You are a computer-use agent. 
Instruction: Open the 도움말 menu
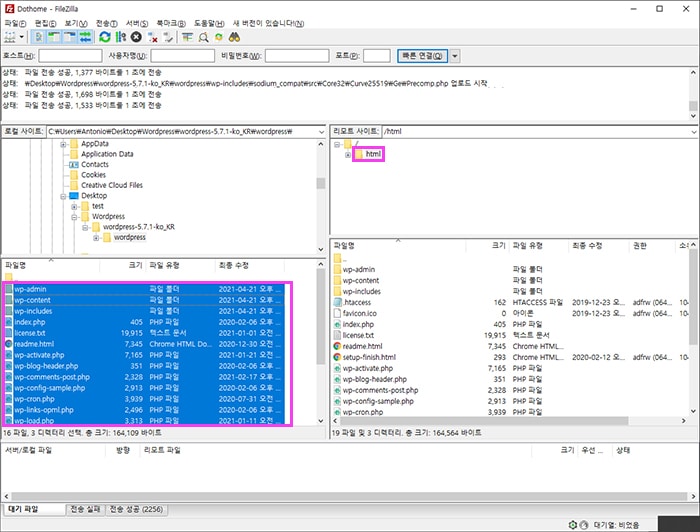click(209, 23)
